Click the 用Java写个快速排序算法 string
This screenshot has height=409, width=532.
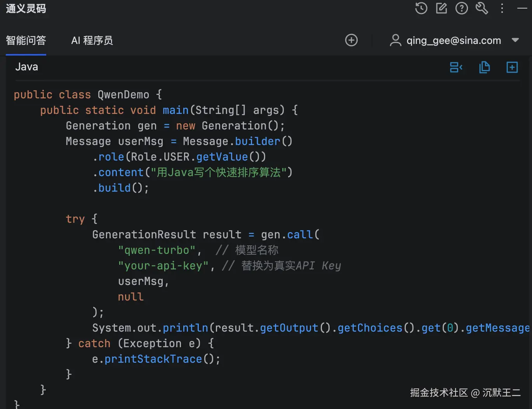pyautogui.click(x=218, y=172)
